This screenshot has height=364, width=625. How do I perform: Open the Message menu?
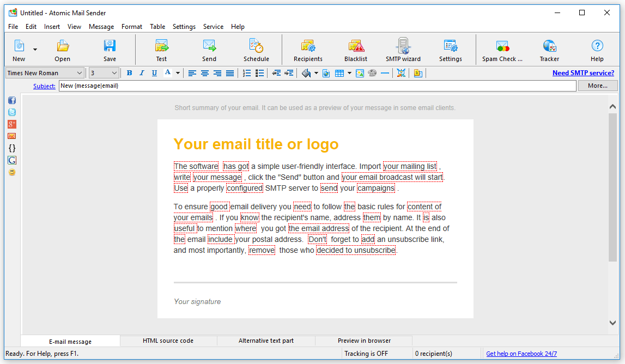[101, 27]
